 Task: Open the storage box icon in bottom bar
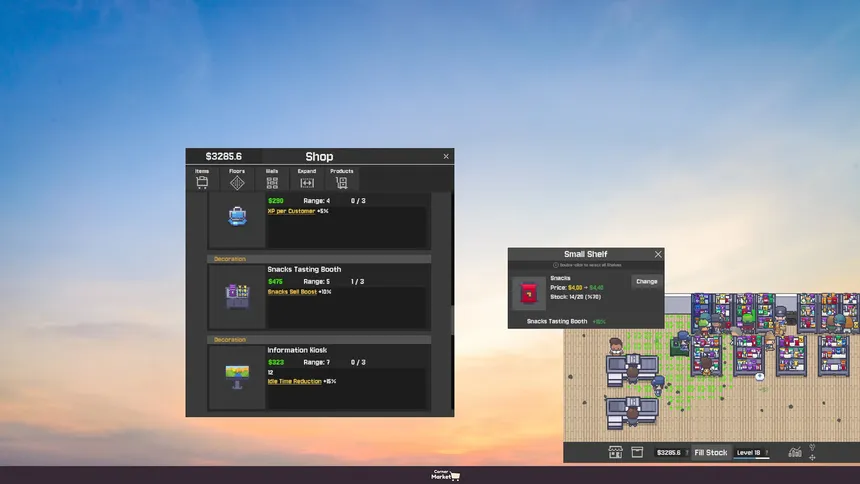(x=636, y=453)
